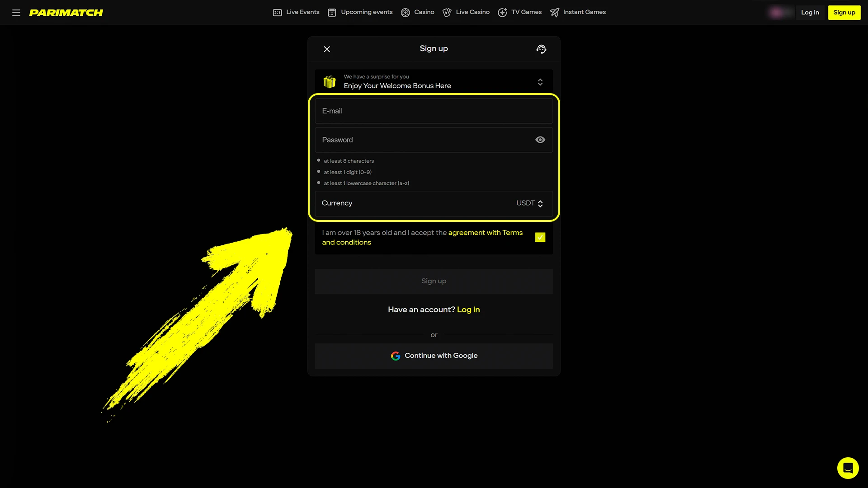
Task: Toggle the password visibility eye icon
Action: 540,140
